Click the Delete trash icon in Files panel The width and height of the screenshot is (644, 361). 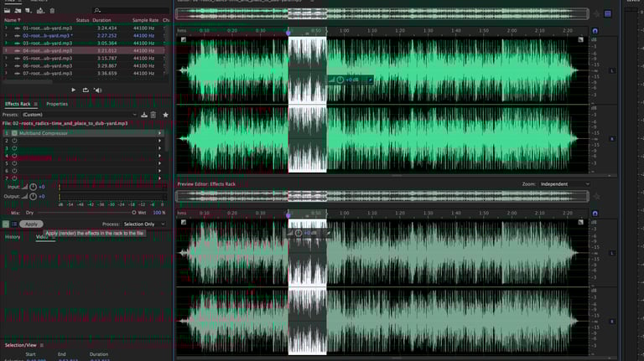tap(53, 10)
